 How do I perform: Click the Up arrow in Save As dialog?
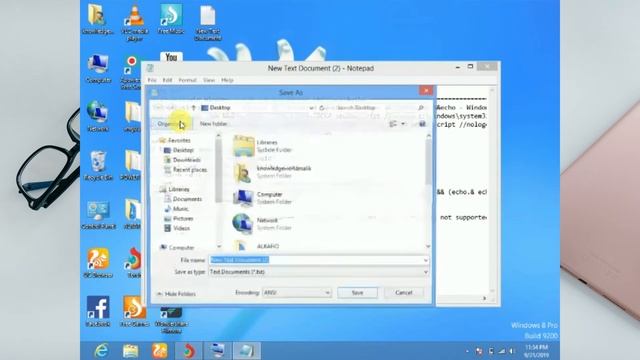[x=193, y=107]
